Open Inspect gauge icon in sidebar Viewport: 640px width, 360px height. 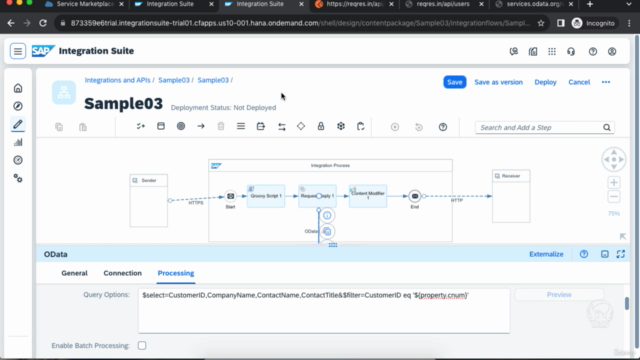tap(18, 160)
